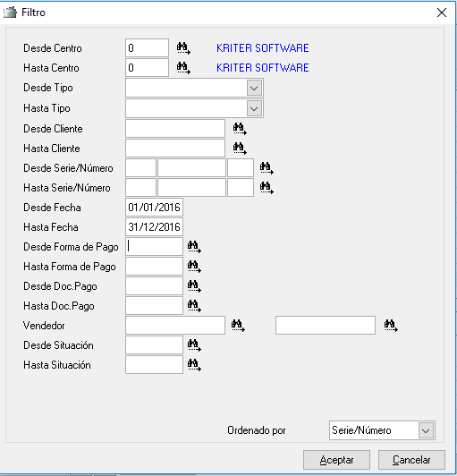Select the Desde Cliente input field

coord(175,129)
